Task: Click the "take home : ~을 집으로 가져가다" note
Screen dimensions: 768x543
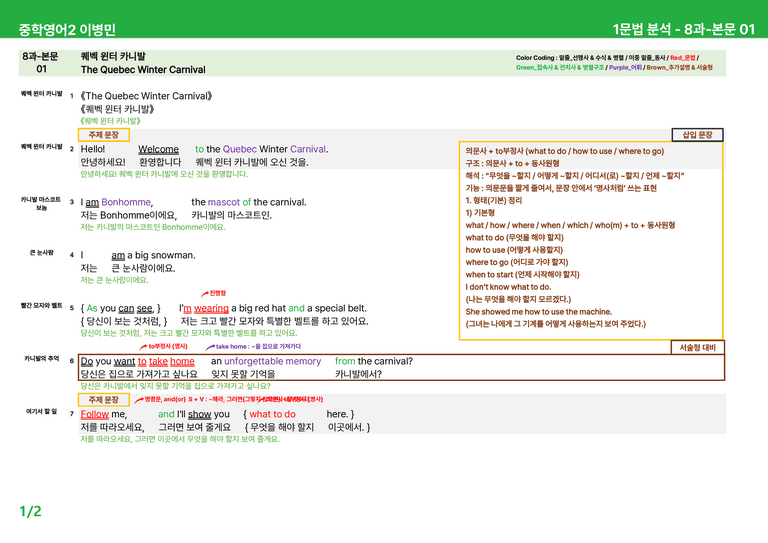Action: tap(258, 346)
